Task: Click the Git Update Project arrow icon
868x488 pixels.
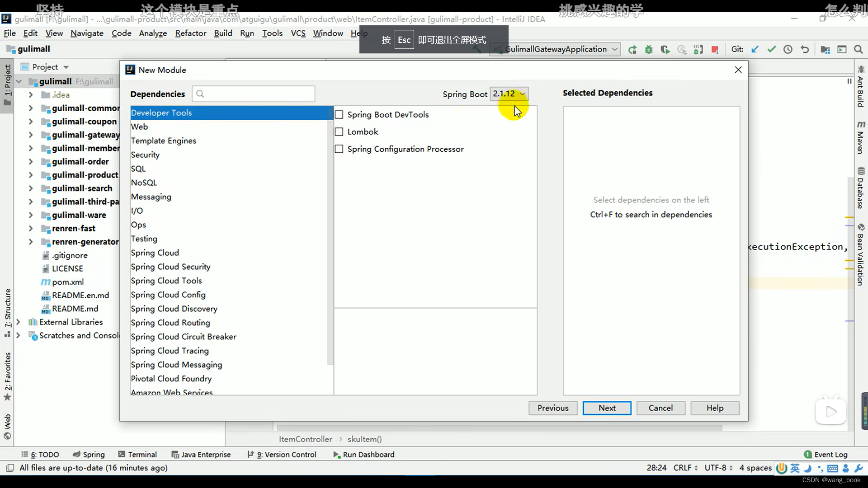Action: [x=755, y=49]
